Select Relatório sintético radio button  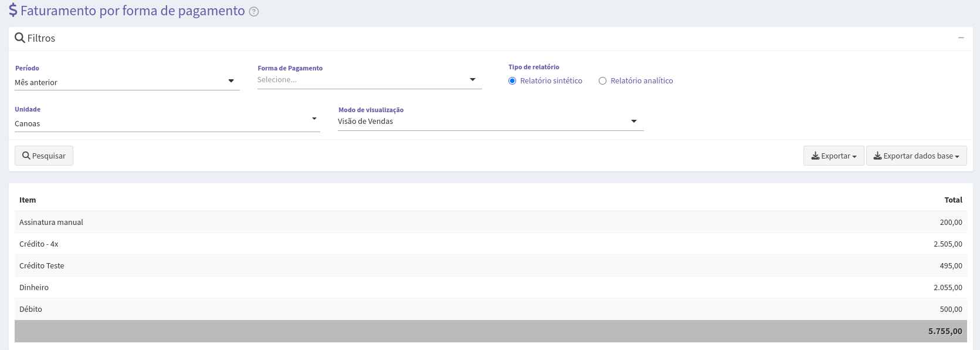(513, 81)
